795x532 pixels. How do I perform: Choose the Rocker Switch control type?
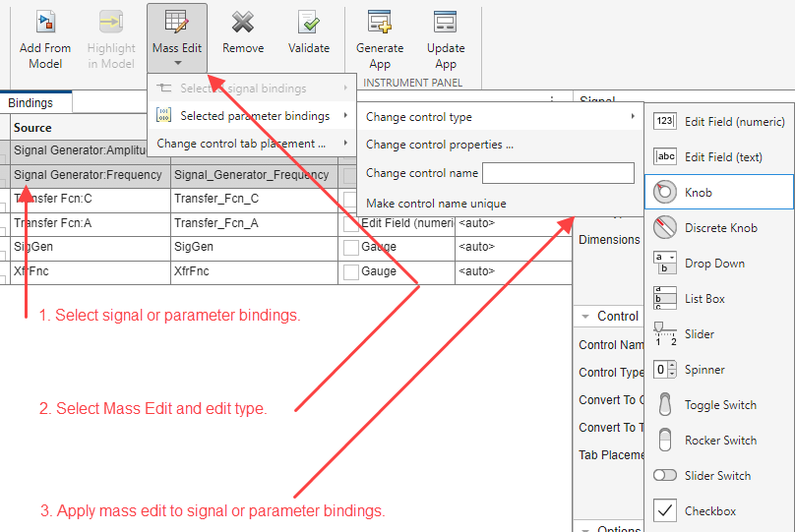click(719, 441)
